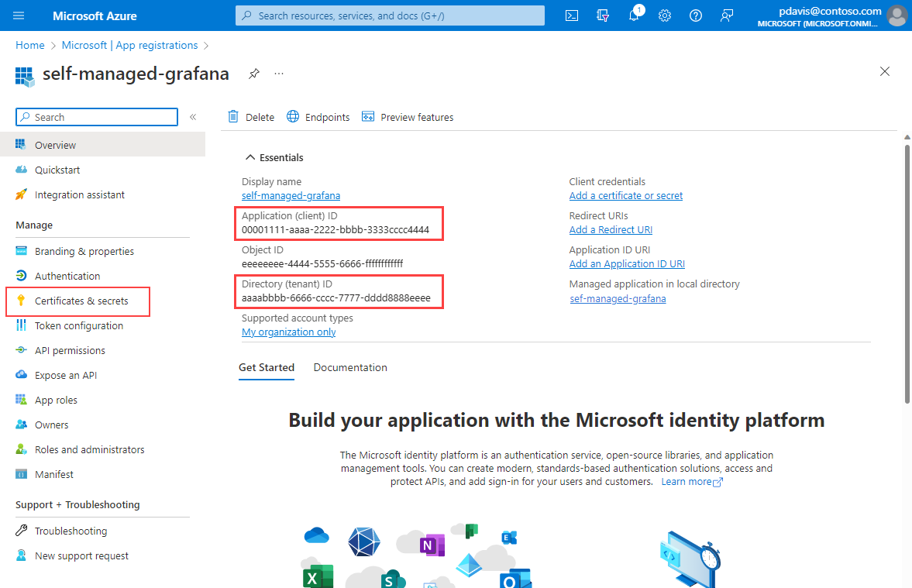This screenshot has width=912, height=588.
Task: Open the feedback icon in the header
Action: click(x=727, y=15)
